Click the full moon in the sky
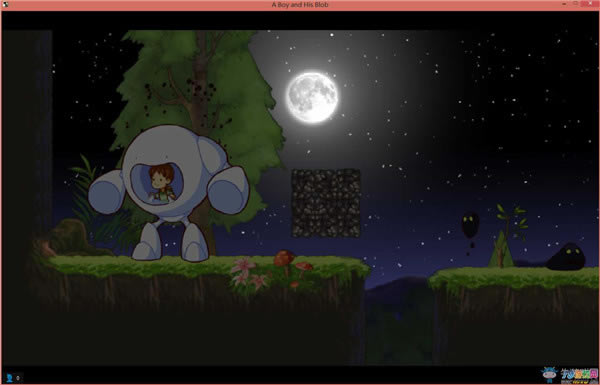This screenshot has height=385, width=600. 312,98
